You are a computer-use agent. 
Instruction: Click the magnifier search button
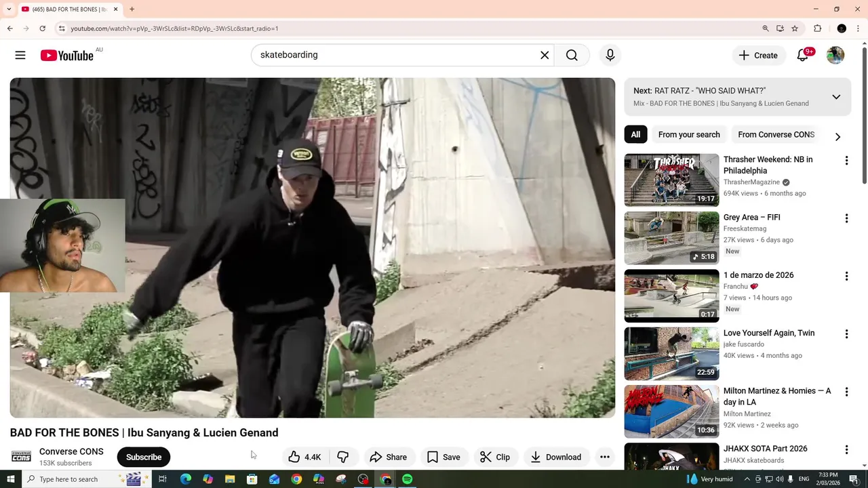coord(572,55)
